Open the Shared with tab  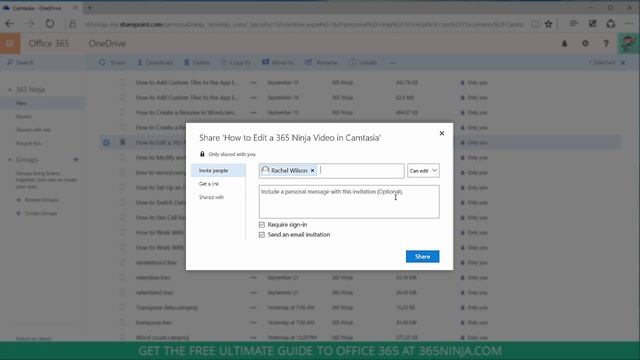pyautogui.click(x=211, y=198)
